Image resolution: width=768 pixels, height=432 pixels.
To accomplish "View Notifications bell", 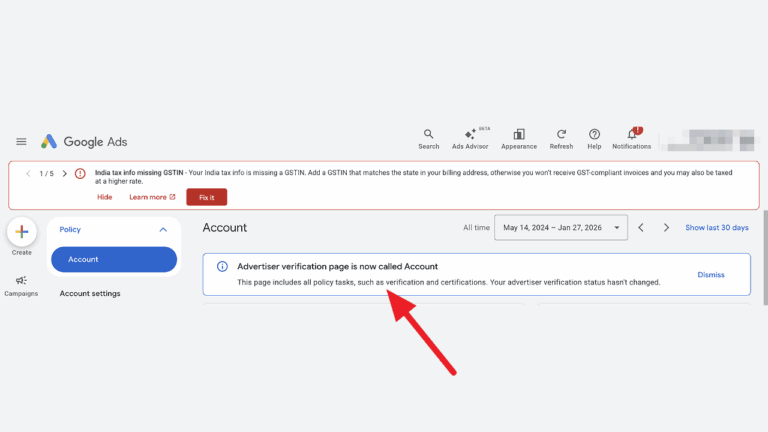I will coord(632,139).
